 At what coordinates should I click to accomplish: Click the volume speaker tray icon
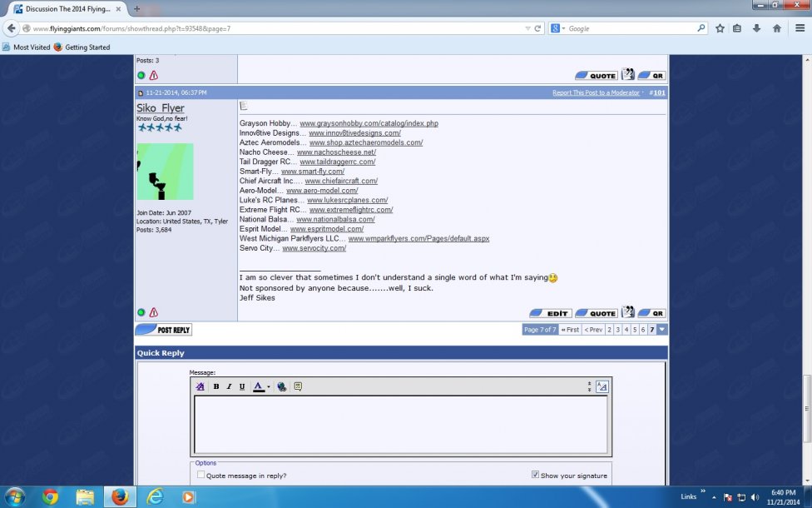pos(755,496)
